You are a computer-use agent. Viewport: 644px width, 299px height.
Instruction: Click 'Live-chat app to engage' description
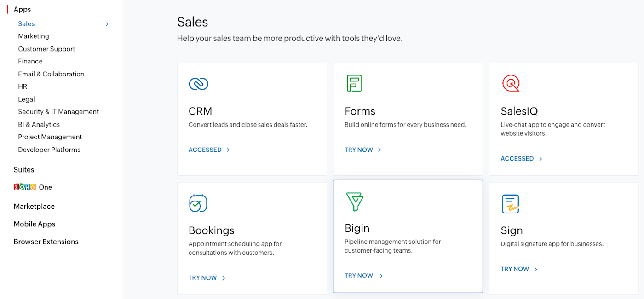[553, 129]
